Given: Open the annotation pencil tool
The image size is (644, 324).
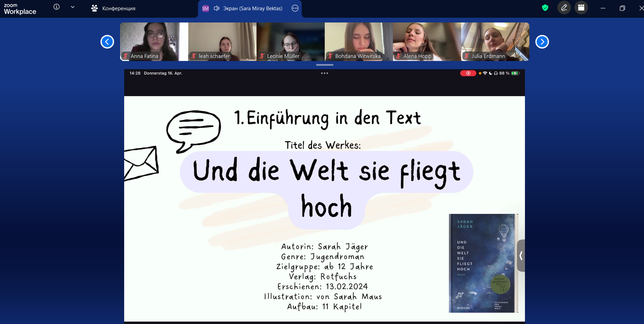Looking at the screenshot, I should (x=564, y=7).
